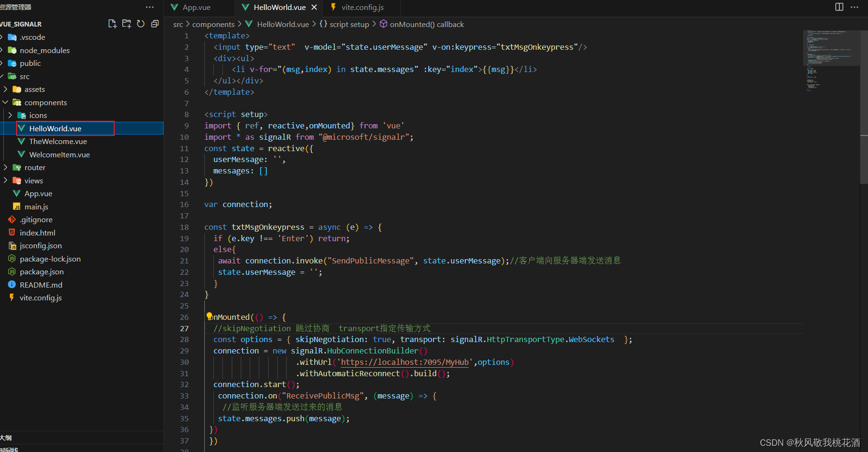Expand the node_modules folder
The height and width of the screenshot is (452, 868).
click(45, 50)
